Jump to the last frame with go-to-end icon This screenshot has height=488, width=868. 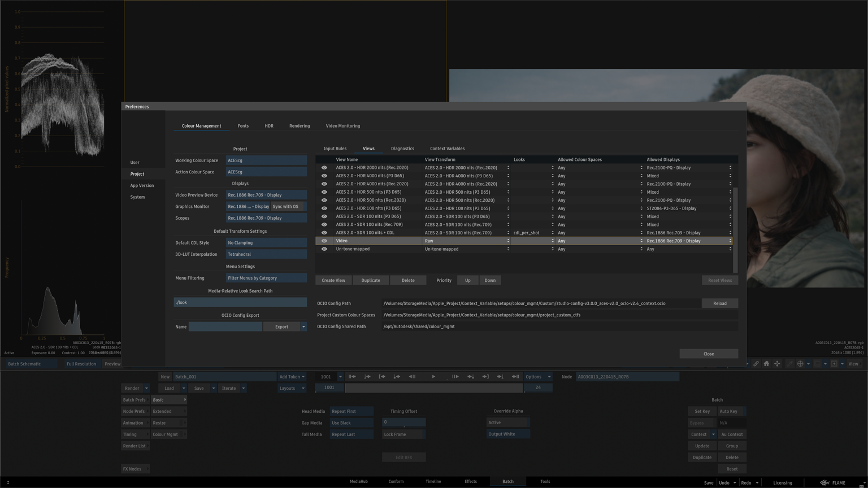point(515,377)
